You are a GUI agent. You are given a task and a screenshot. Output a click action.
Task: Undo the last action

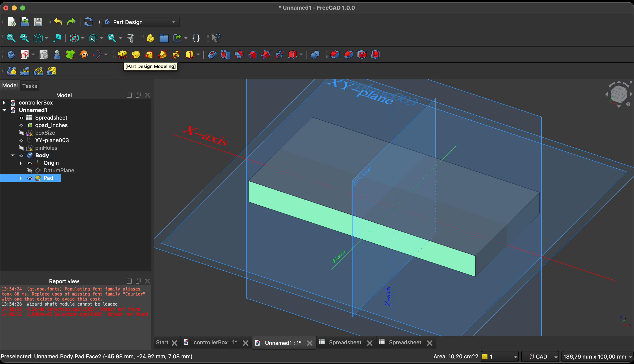pyautogui.click(x=58, y=22)
